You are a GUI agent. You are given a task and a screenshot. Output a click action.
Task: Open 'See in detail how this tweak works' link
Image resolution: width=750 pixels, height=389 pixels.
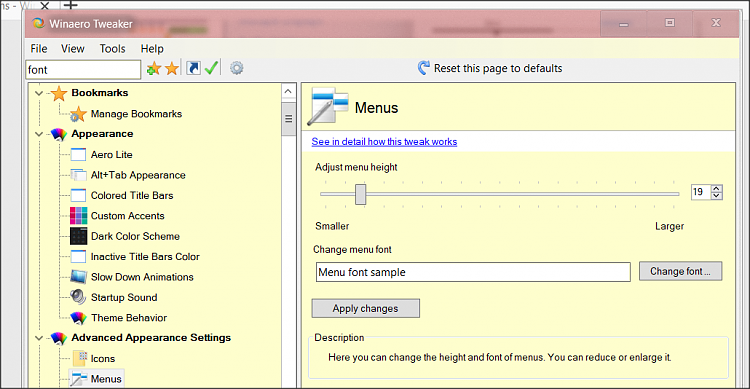pyautogui.click(x=384, y=142)
